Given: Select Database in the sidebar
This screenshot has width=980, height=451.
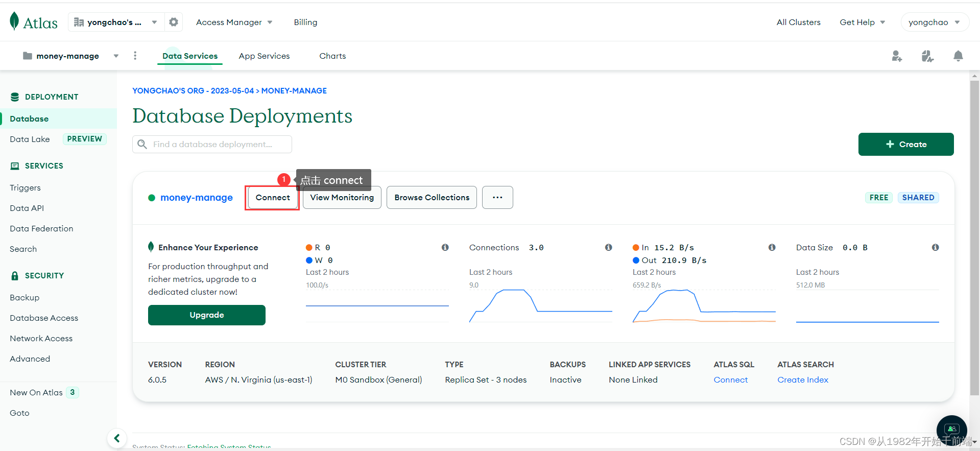Looking at the screenshot, I should point(58,118).
